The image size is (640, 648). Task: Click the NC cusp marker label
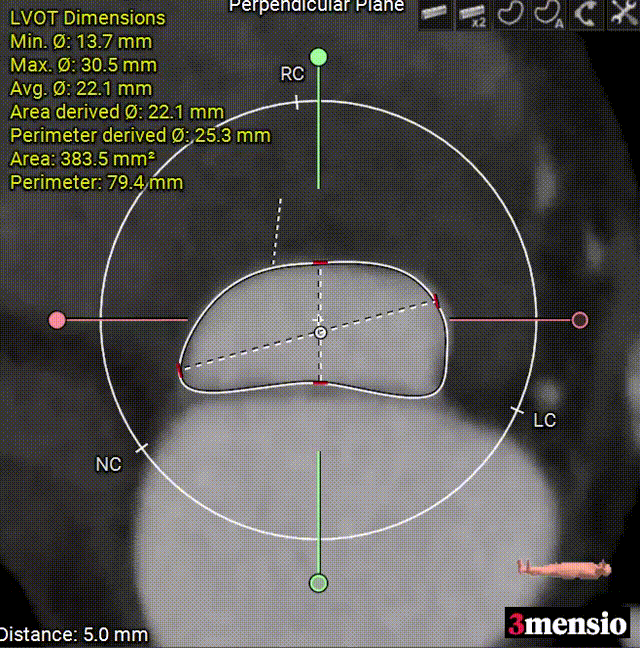point(108,465)
